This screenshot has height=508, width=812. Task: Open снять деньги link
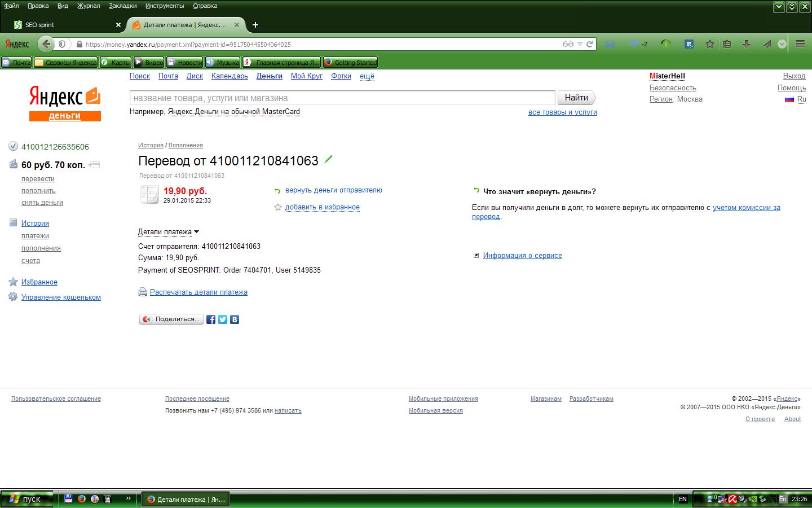coord(42,203)
